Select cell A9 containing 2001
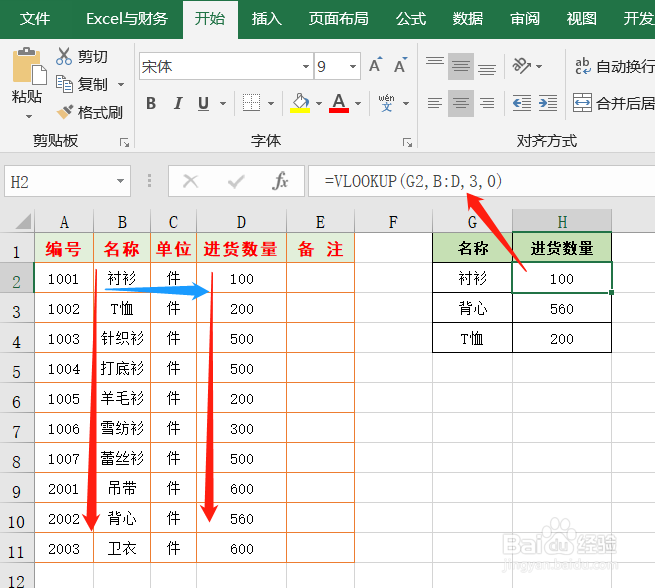Screen dimensions: 655x588 coord(63,488)
